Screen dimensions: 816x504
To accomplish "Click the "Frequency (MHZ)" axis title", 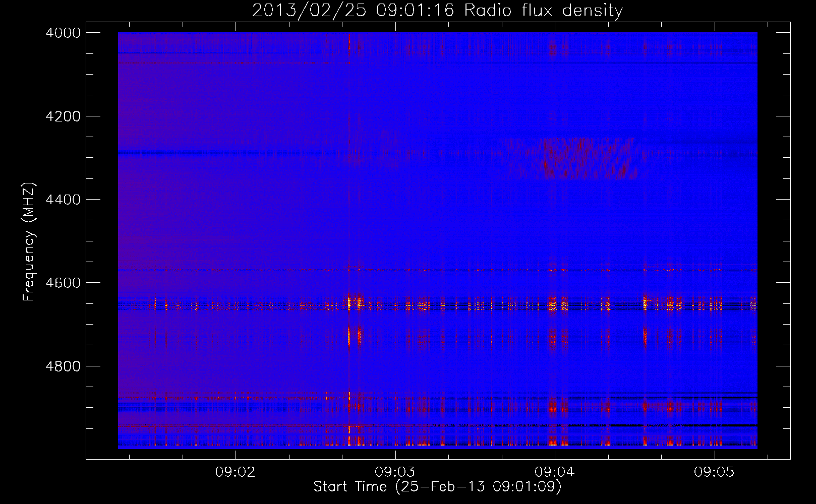I will tap(30, 242).
